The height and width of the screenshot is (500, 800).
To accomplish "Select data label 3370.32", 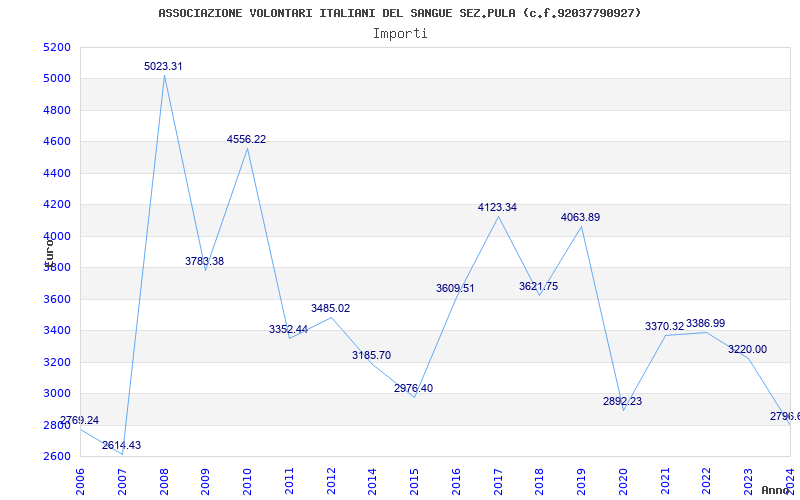I will (x=664, y=327).
